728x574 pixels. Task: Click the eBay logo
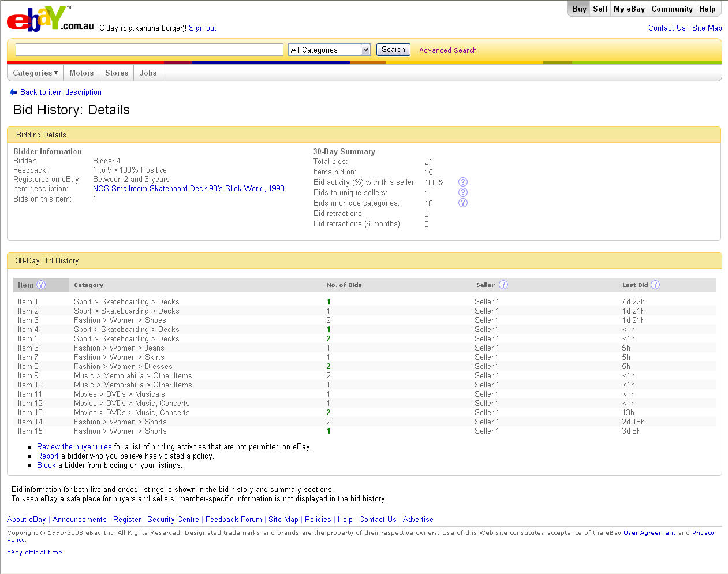[x=50, y=19]
